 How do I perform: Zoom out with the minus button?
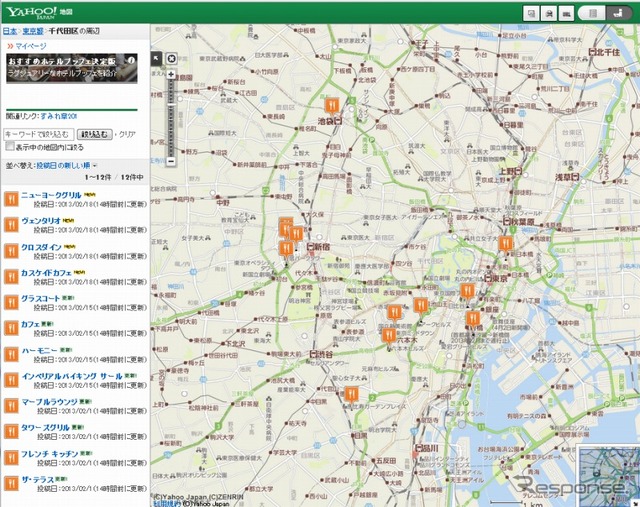pyautogui.click(x=171, y=161)
